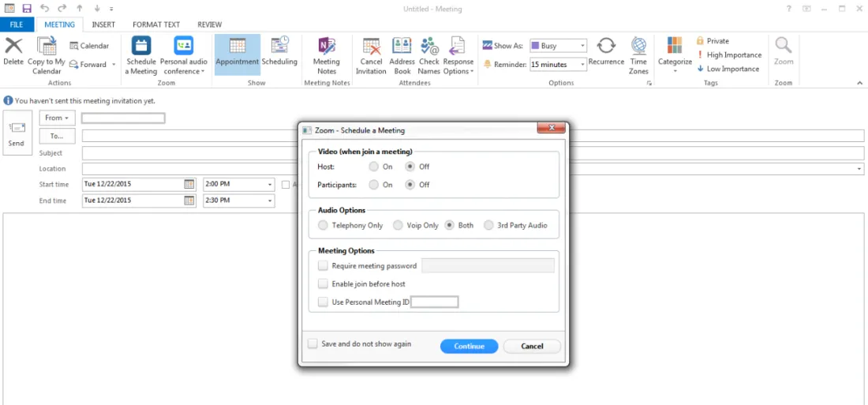Image resolution: width=868 pixels, height=405 pixels.
Task: Click the Delete icon in Actions group
Action: pyautogui.click(x=13, y=46)
